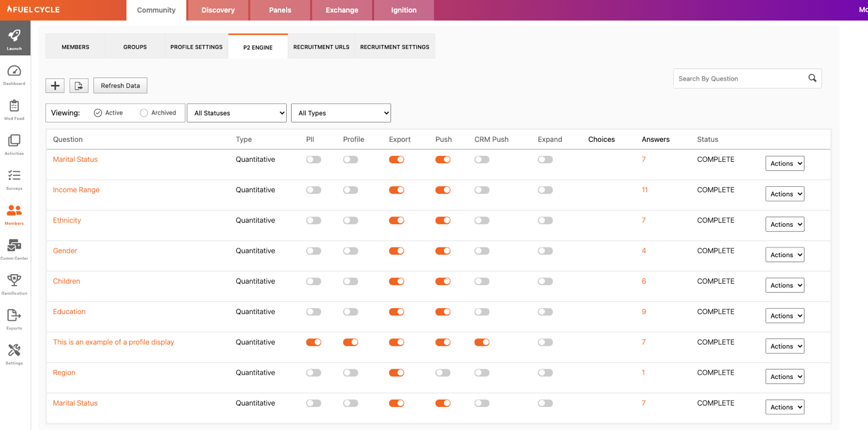868x430 pixels.
Task: Open the Groups sub-tab
Action: [x=135, y=47]
